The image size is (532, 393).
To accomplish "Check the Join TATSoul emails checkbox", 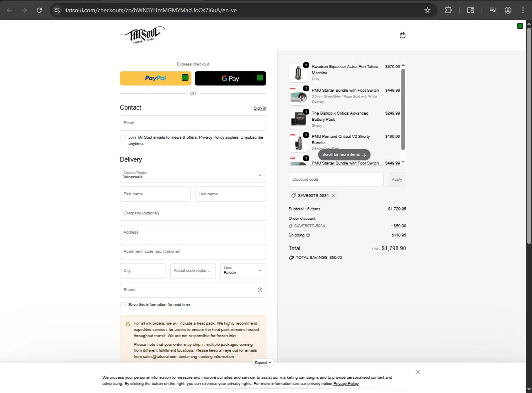I will click(x=123, y=138).
